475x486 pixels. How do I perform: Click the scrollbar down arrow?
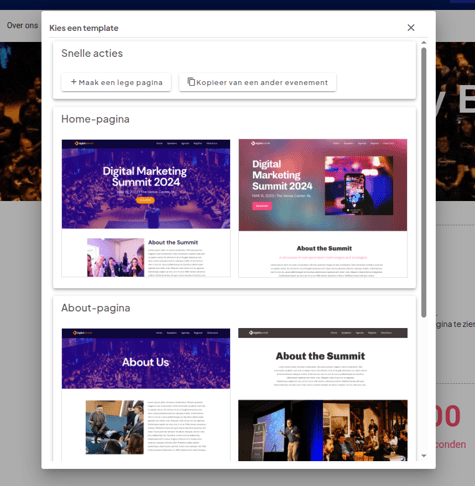[x=424, y=456]
